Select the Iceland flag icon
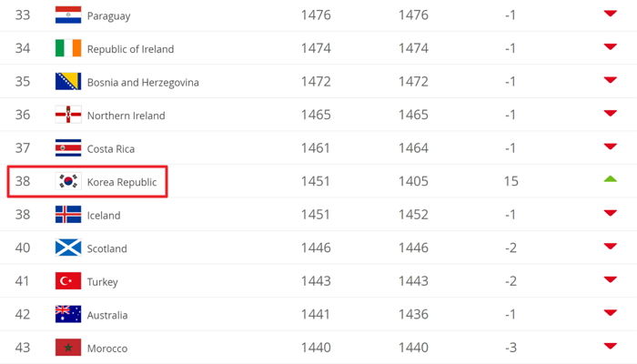Viewport: 637px width, 364px height. pyautogui.click(x=68, y=215)
